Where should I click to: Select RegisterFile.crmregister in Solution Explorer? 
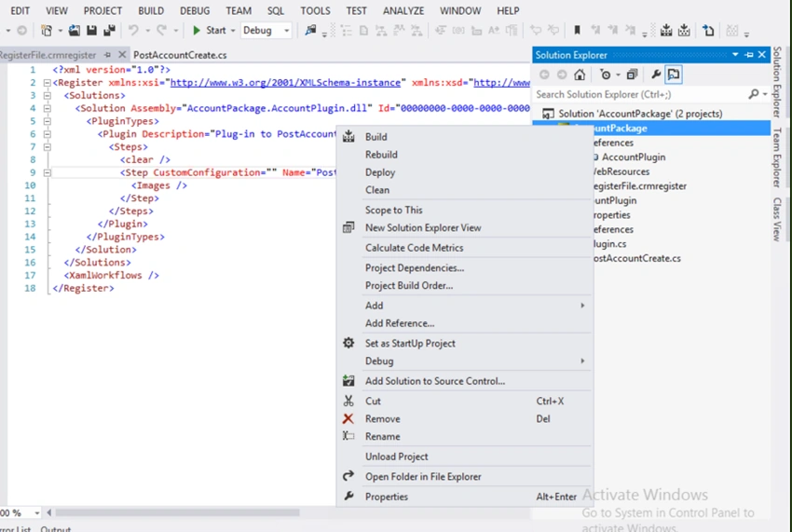639,186
